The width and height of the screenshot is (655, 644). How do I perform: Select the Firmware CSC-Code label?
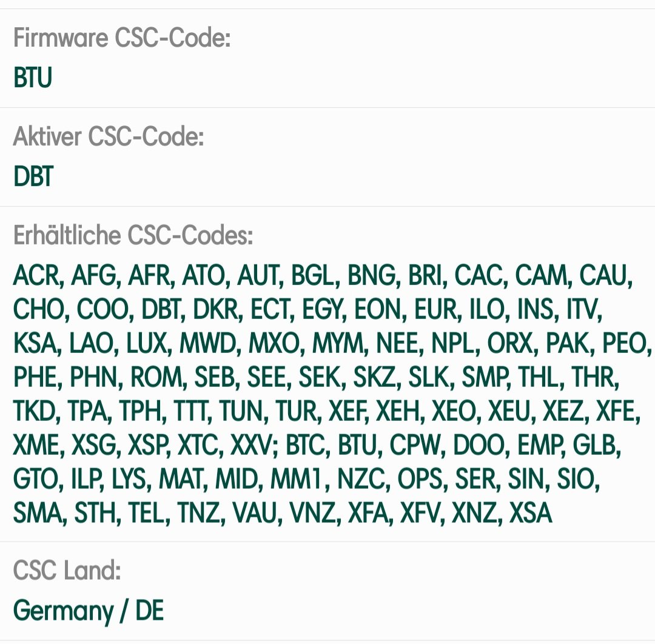(x=122, y=38)
